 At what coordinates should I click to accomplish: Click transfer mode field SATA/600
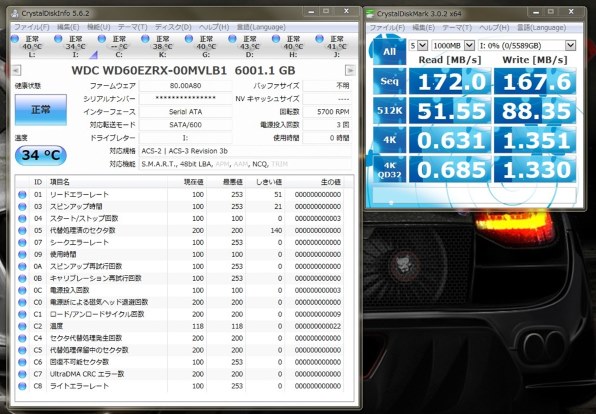pos(185,125)
